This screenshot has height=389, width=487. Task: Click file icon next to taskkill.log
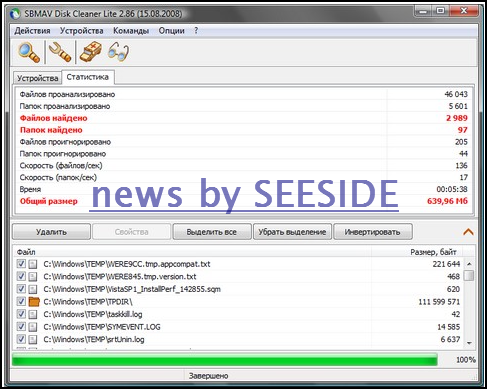33,314
